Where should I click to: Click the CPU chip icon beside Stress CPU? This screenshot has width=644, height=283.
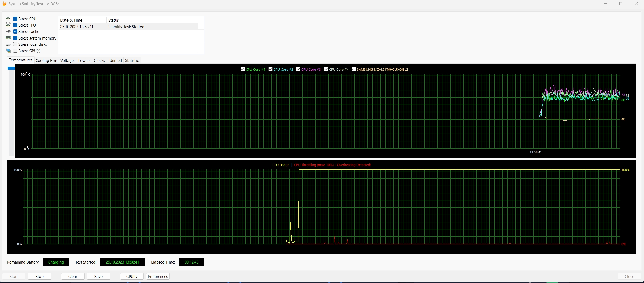8,19
